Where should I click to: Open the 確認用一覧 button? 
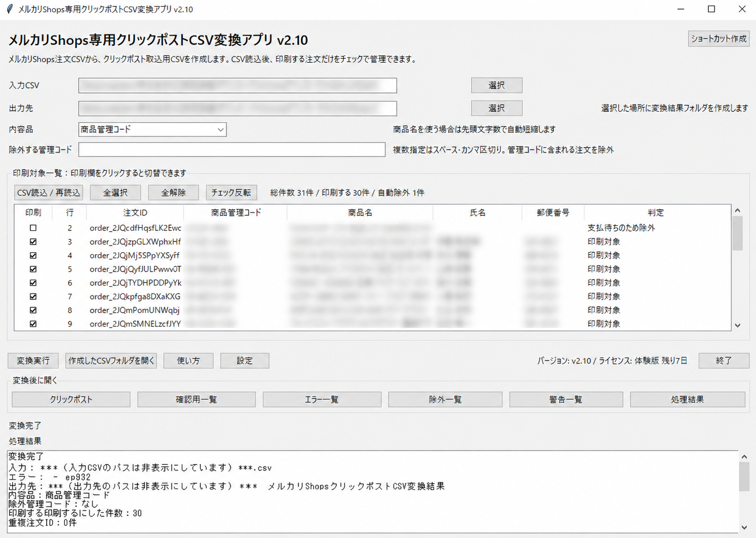pyautogui.click(x=196, y=400)
